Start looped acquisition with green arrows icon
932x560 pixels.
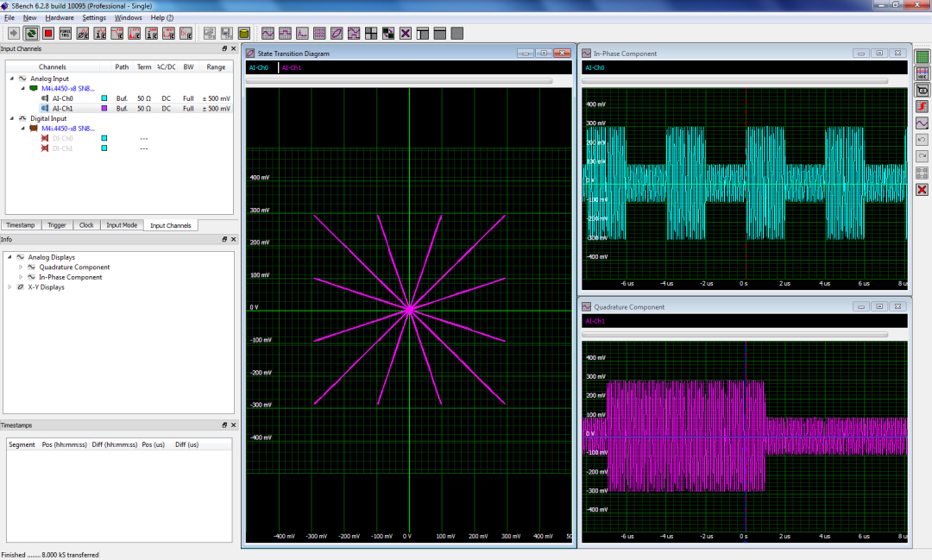pos(31,34)
